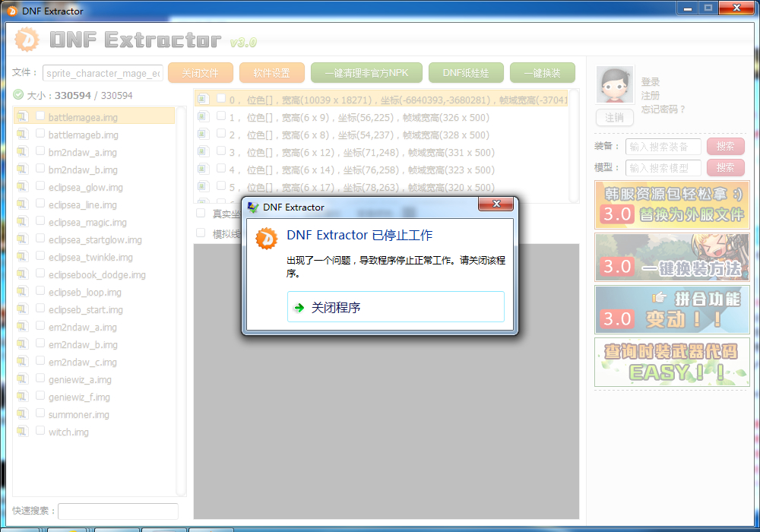
Task: Click the 注销 logout button
Action: tap(615, 117)
